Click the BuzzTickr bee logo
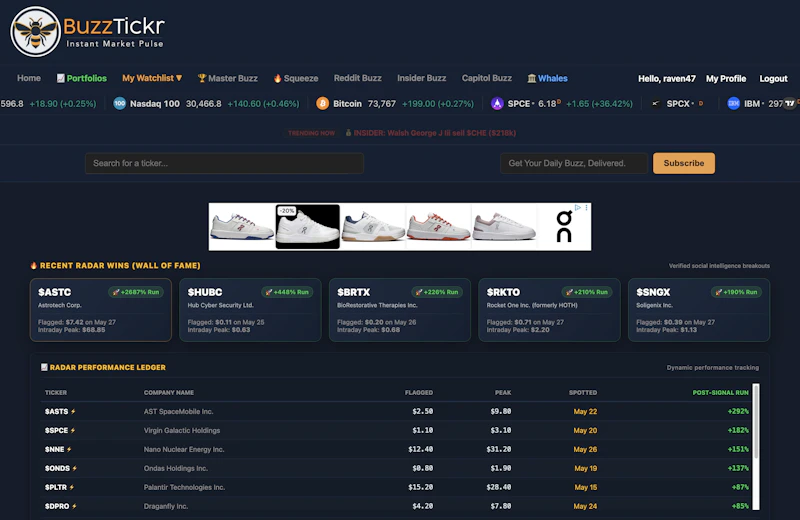Viewport: 800px width, 520px height. (35, 32)
